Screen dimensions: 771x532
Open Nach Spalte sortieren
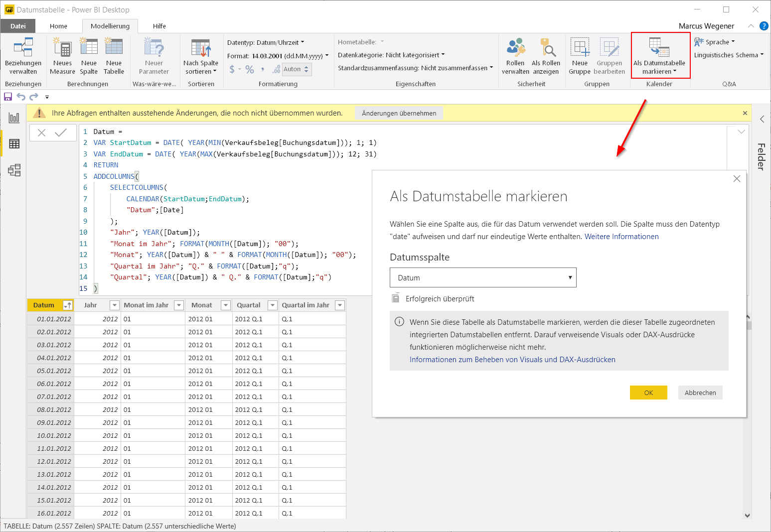(x=201, y=56)
